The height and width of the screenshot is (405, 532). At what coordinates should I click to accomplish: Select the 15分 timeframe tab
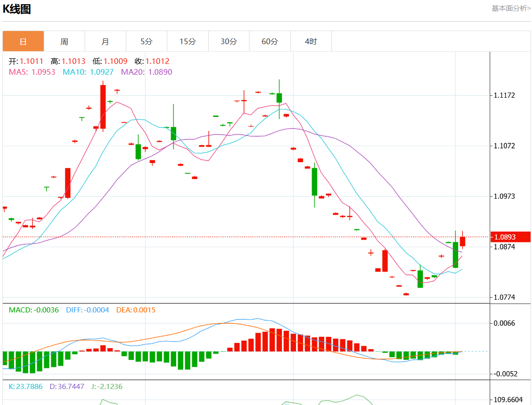pos(188,41)
